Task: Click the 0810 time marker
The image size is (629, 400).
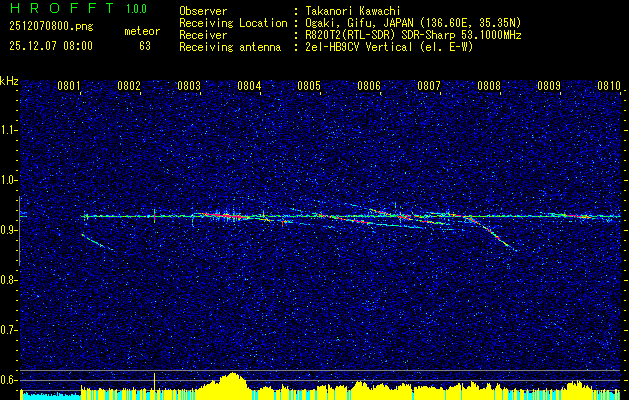Action: coord(609,86)
